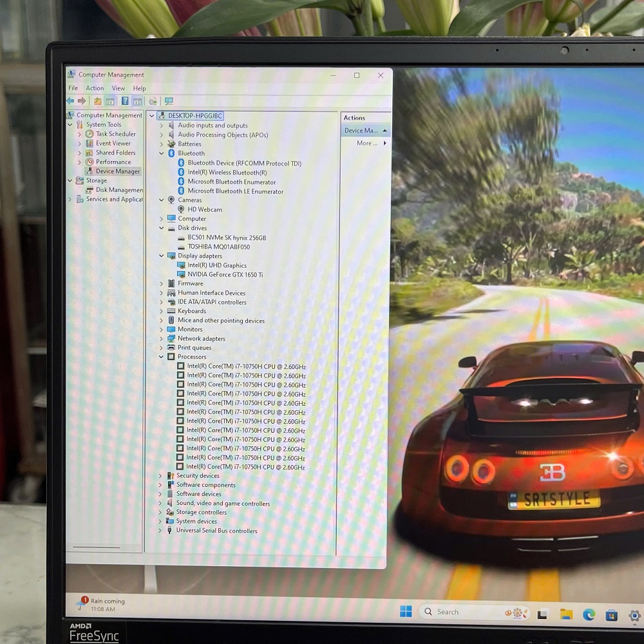Click the Scan for hardware changes icon
Image resolution: width=644 pixels, height=644 pixels.
coord(168,102)
